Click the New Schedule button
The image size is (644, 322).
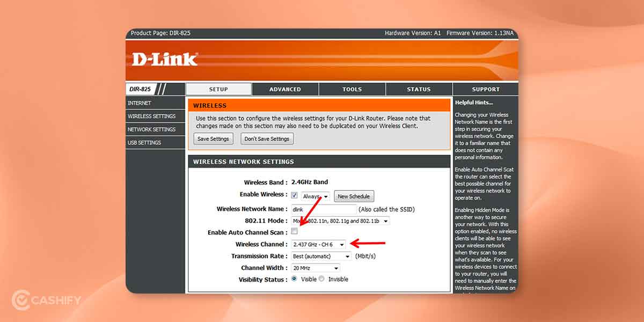coord(354,196)
